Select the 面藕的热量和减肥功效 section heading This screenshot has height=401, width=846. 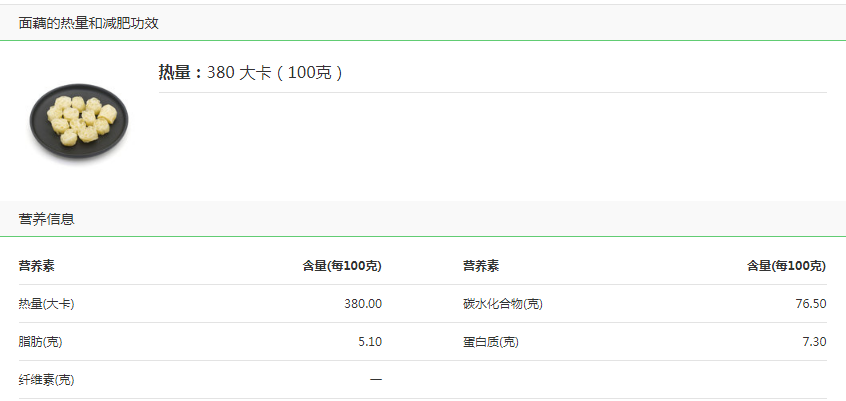coord(89,23)
